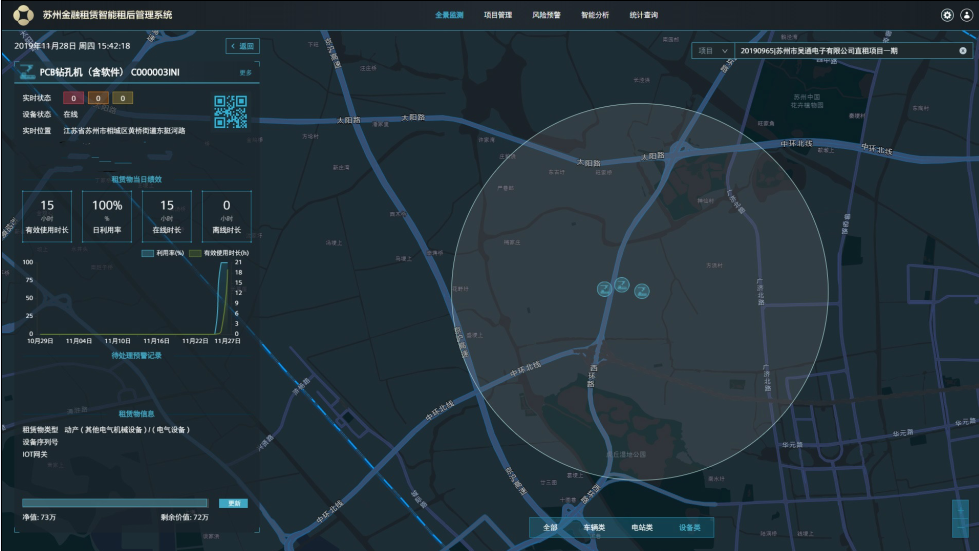The image size is (979, 551).
Task: Open the user account icon
Action: (x=966, y=15)
